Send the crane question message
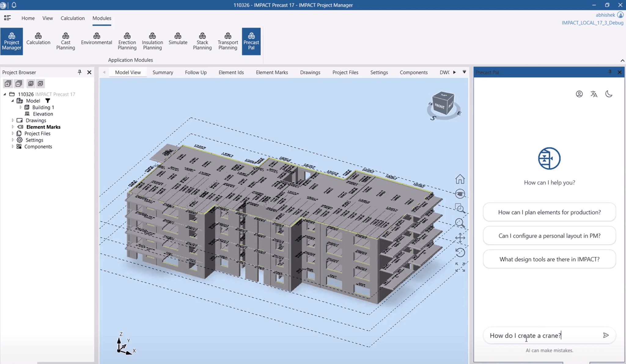The image size is (626, 364). pyautogui.click(x=606, y=335)
